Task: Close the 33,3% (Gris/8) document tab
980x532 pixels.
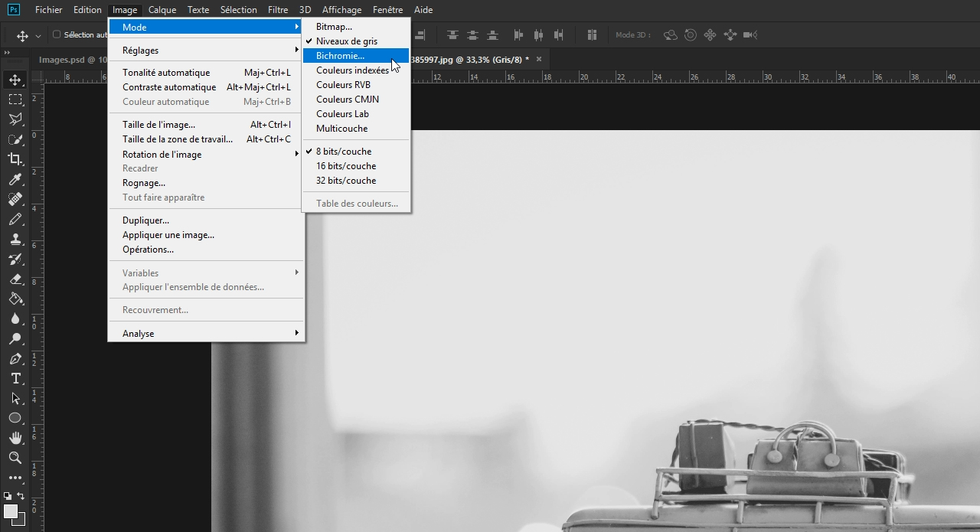Action: pos(539,59)
